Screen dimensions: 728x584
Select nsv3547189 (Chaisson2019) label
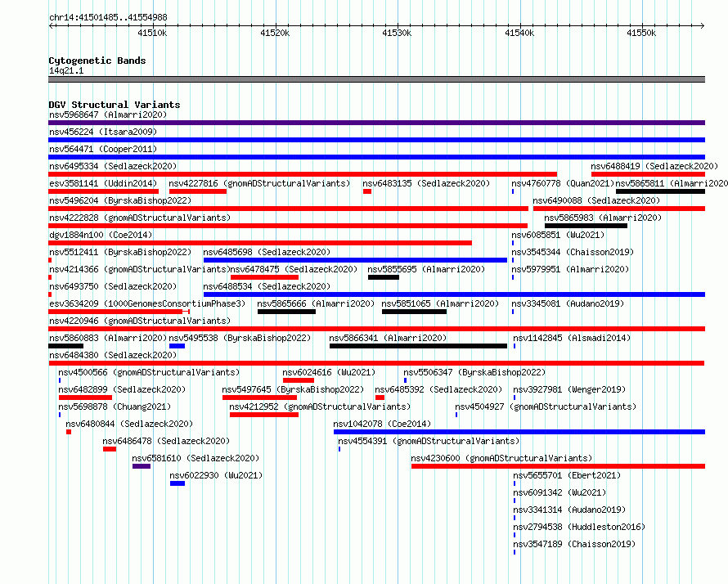tap(574, 544)
